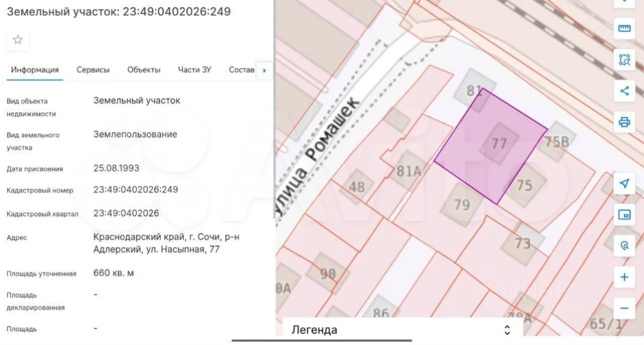
Task: Activate the area search selection tool
Action: coord(624,60)
